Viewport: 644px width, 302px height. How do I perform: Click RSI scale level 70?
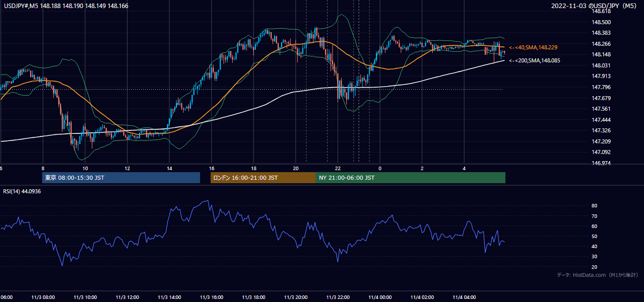tap(594, 216)
